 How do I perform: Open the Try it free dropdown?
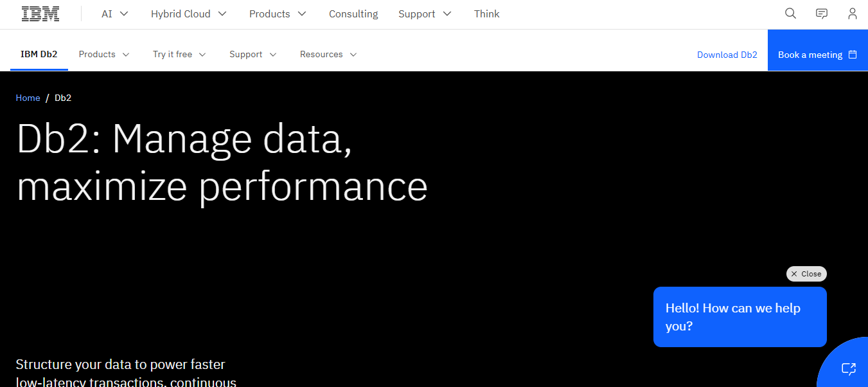[x=179, y=55]
